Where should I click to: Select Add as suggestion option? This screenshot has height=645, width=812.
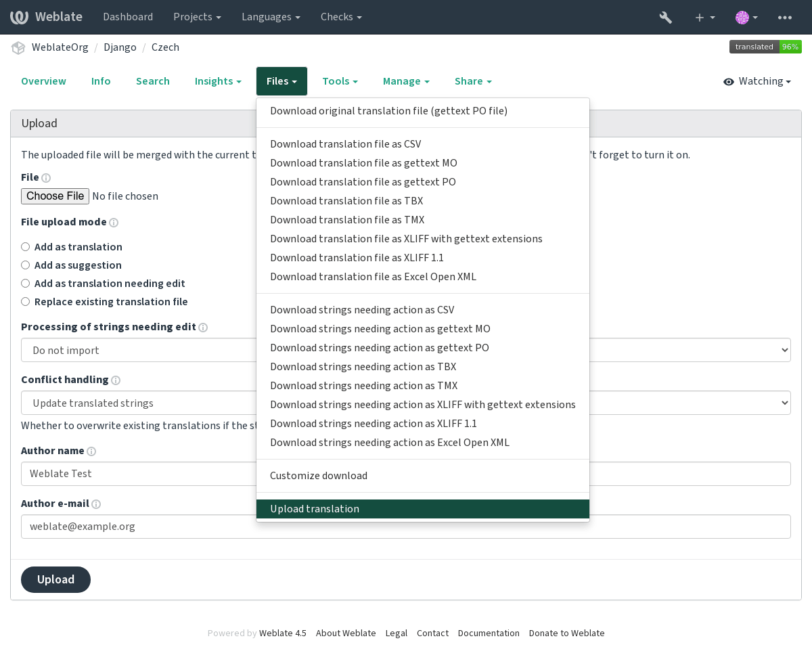25,265
